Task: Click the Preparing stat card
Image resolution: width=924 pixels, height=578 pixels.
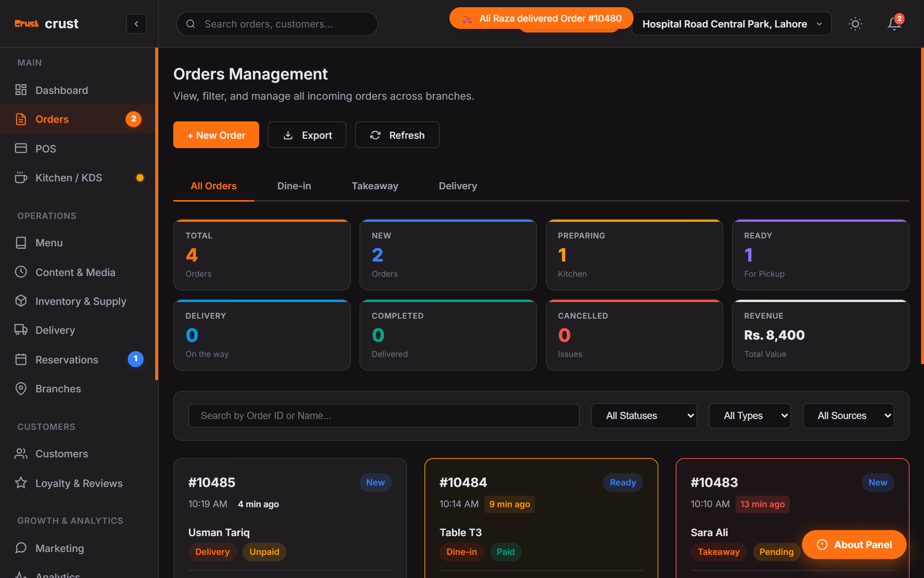Action: pos(634,255)
